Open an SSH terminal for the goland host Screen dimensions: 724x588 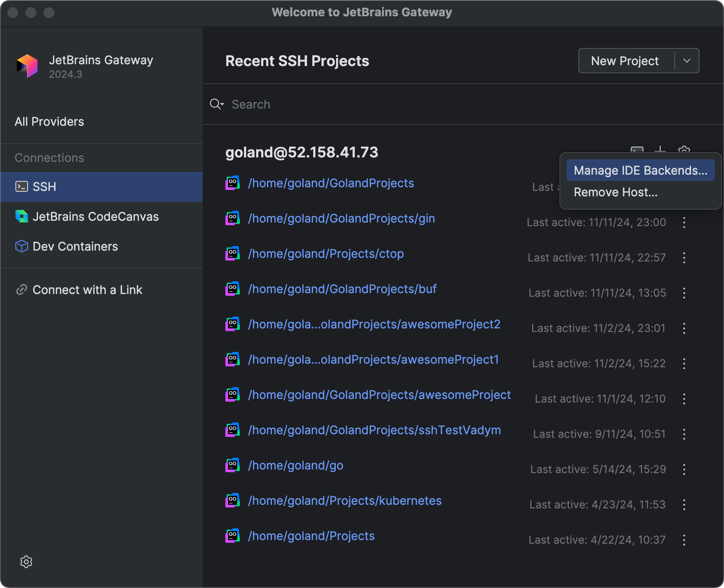tap(637, 150)
